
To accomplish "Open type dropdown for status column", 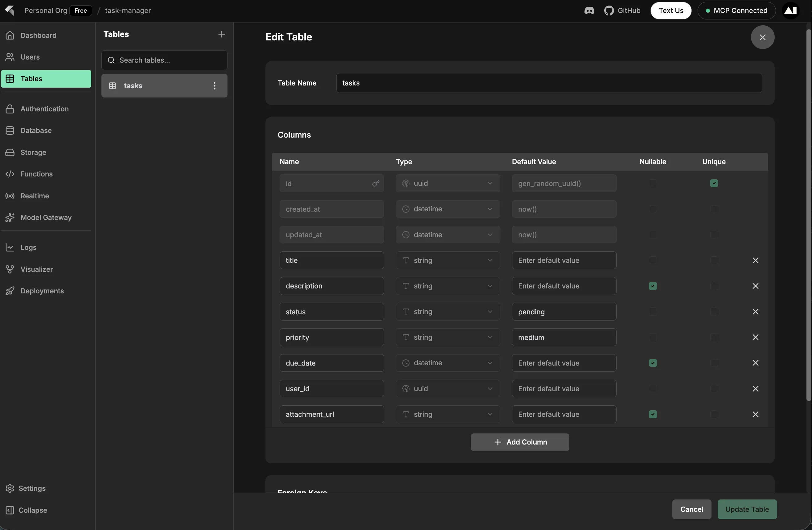I will (x=448, y=312).
